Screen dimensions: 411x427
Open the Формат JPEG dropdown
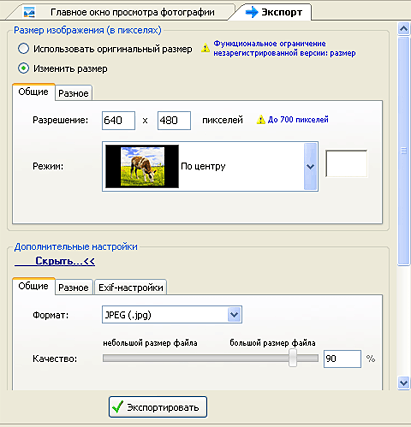[172, 315]
